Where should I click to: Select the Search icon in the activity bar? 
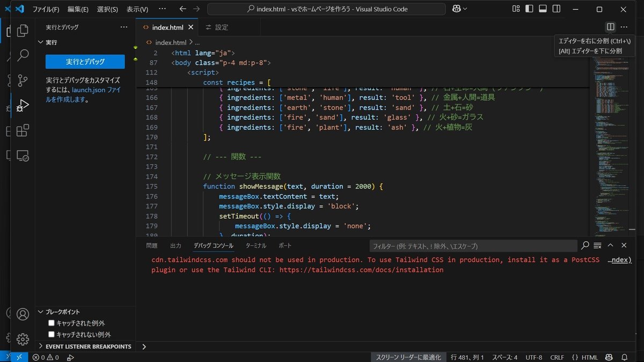click(22, 55)
